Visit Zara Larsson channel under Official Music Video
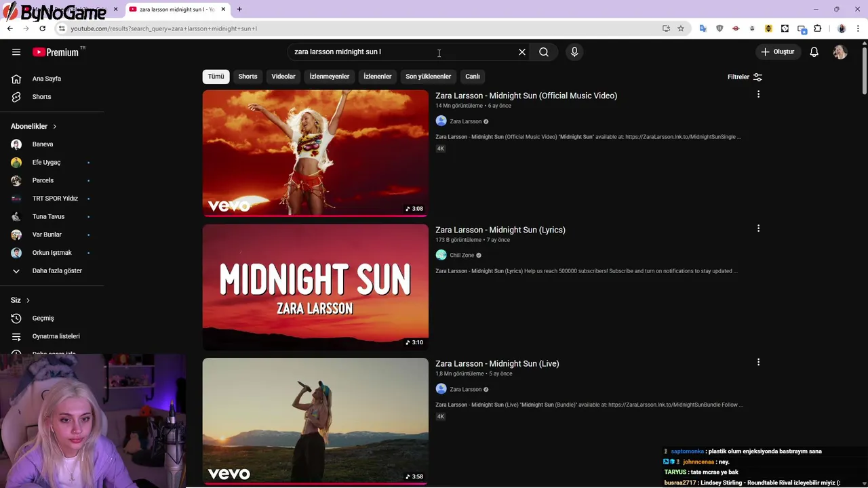Screen dimensions: 868x488 coord(465,121)
